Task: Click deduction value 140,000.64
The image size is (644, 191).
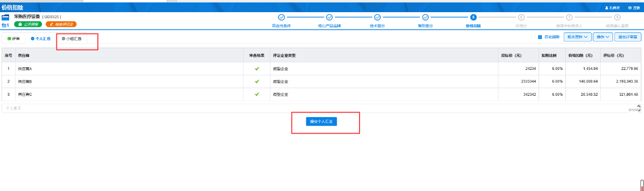Action: (588, 81)
